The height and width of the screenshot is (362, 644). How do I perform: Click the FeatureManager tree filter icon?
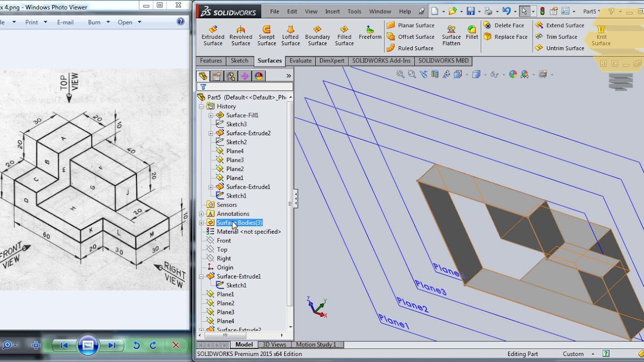coord(203,87)
